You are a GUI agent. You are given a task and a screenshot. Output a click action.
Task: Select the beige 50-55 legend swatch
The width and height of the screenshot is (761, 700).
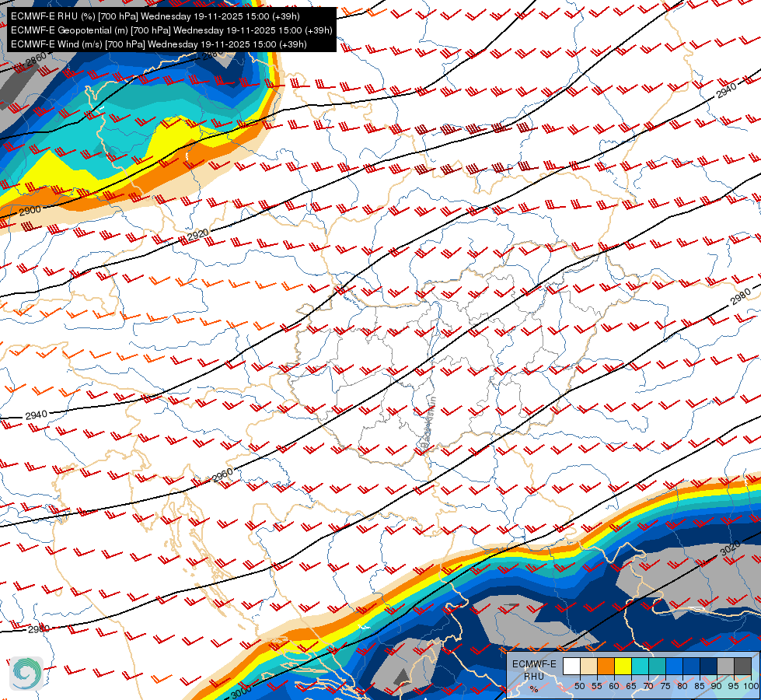(x=588, y=667)
